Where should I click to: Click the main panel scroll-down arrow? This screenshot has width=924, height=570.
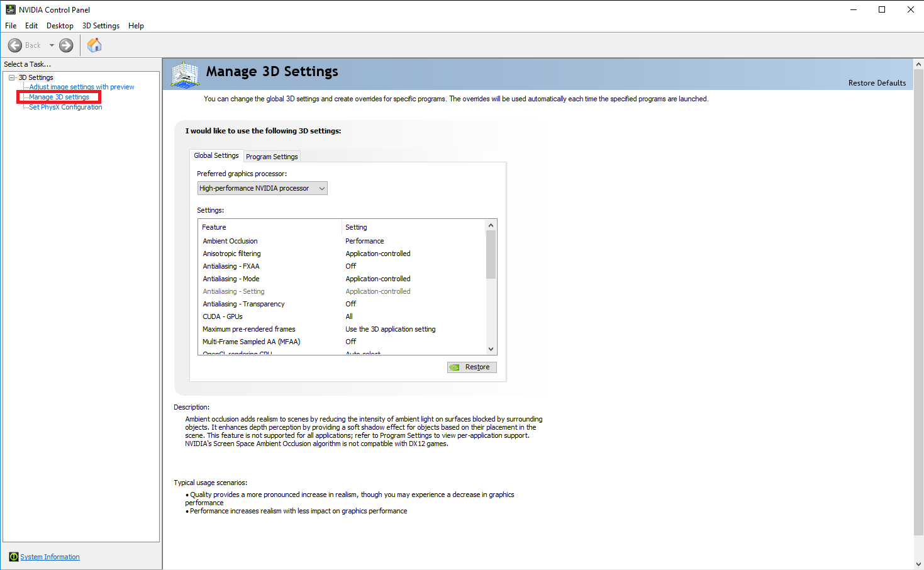pos(918,564)
